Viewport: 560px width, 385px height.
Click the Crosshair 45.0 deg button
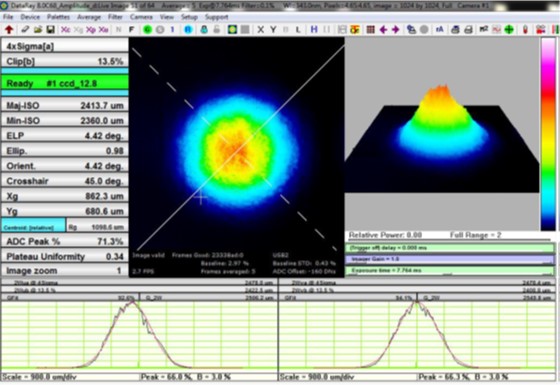(65, 181)
